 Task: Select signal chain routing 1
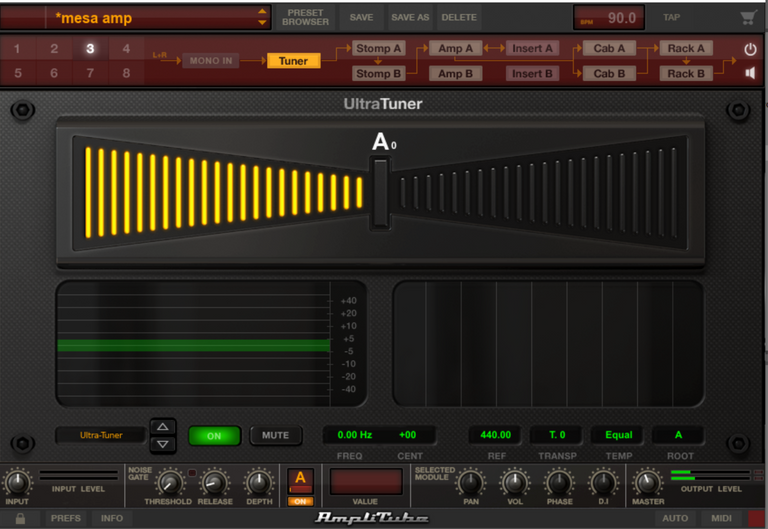coord(18,48)
